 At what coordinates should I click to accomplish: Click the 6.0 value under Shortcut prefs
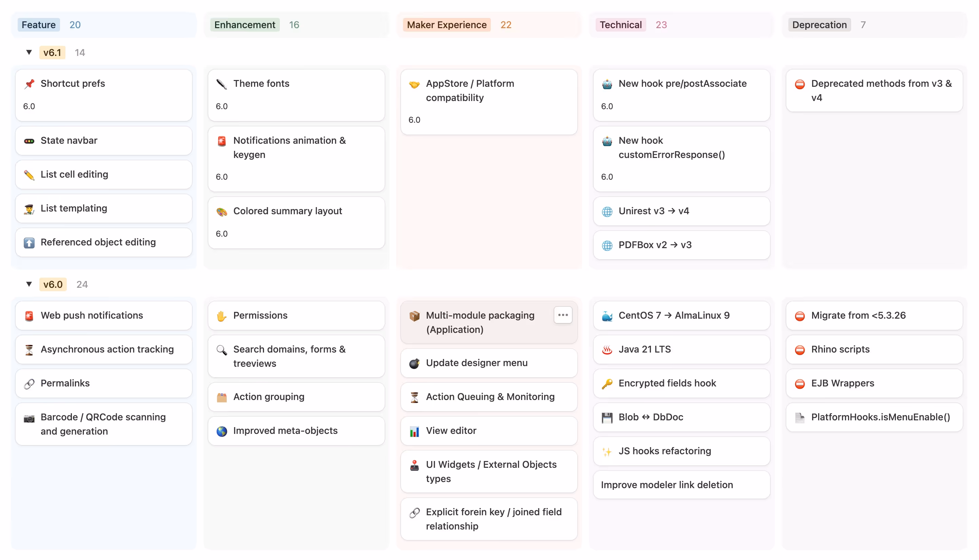[x=29, y=106]
